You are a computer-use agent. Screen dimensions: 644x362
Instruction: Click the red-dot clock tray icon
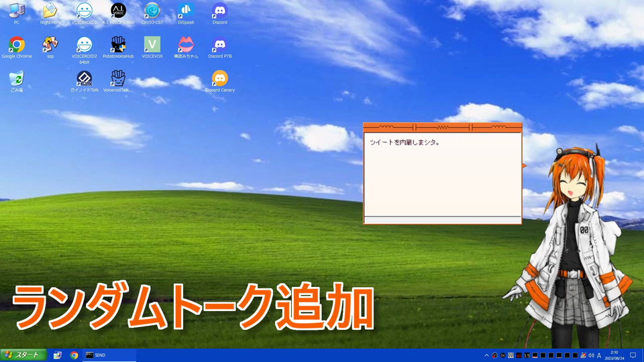point(494,355)
